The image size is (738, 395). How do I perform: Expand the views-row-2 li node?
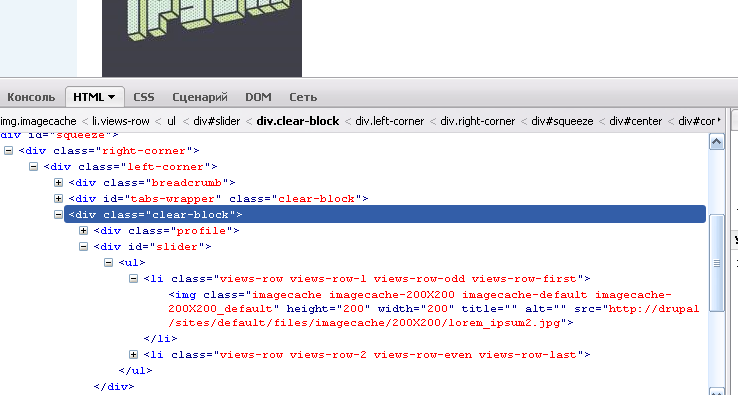tap(133, 355)
